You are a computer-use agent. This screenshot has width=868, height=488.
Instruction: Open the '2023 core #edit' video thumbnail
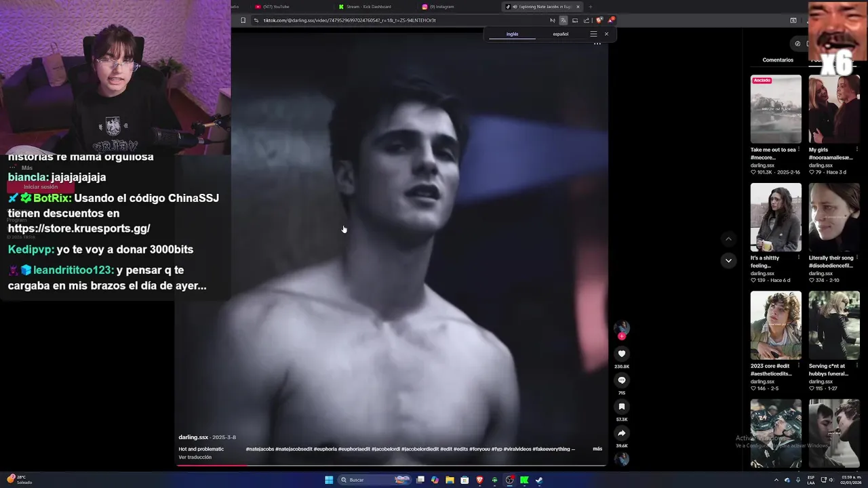[776, 325]
